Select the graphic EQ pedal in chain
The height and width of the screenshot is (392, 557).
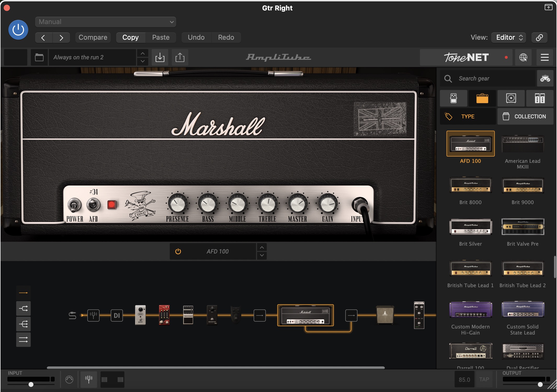[188, 315]
